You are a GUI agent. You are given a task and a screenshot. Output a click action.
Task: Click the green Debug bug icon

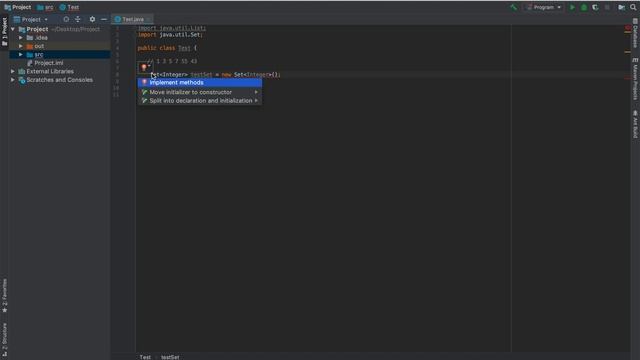(x=584, y=7)
